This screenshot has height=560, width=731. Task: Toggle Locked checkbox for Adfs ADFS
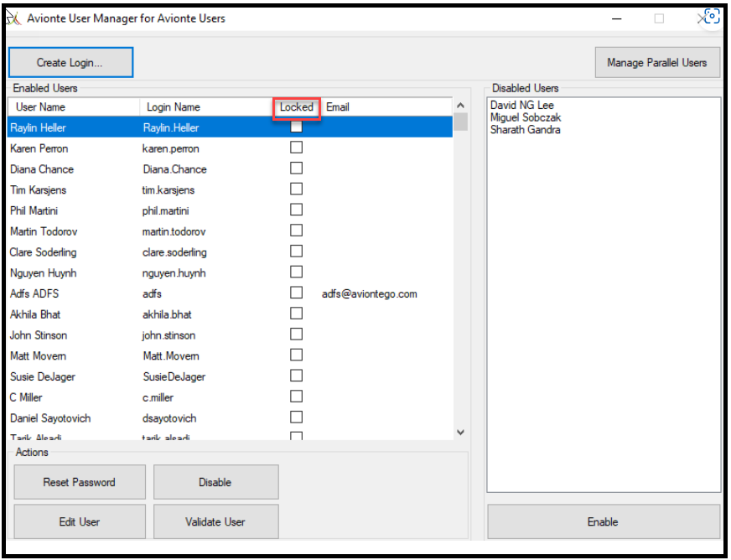tap(297, 293)
